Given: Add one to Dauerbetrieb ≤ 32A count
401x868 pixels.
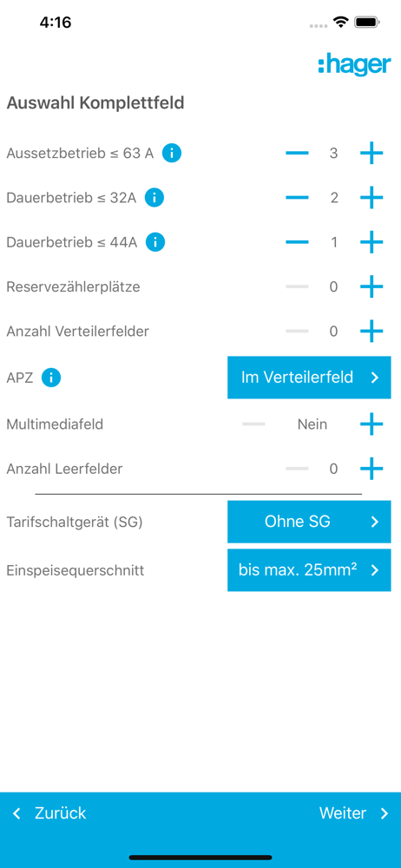Looking at the screenshot, I should point(371,198).
